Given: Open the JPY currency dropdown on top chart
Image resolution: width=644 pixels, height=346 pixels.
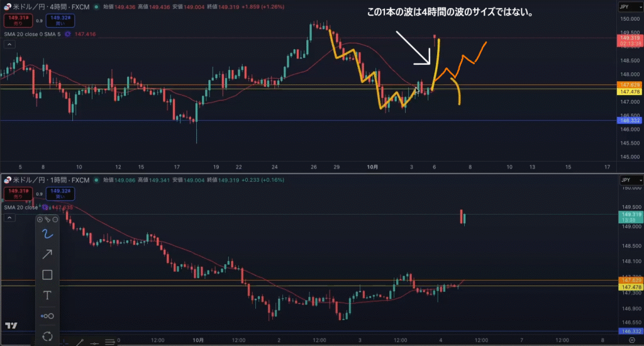Looking at the screenshot, I should click(x=626, y=7).
